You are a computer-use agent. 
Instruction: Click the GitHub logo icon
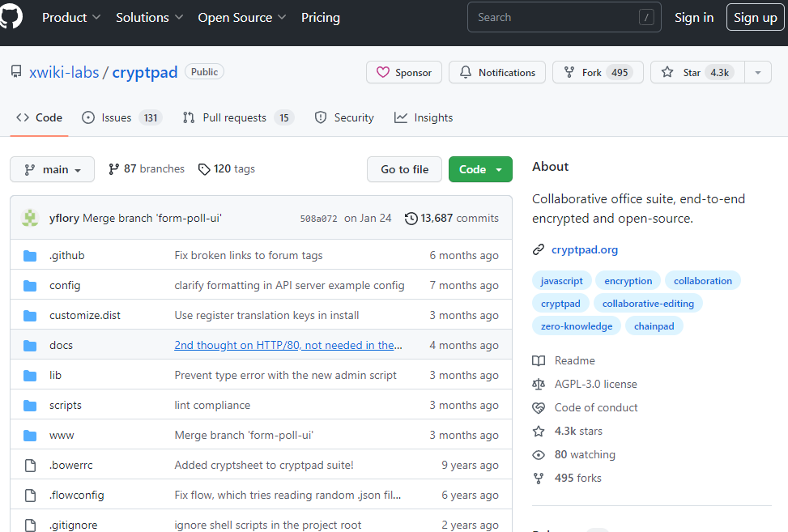[x=11, y=16]
